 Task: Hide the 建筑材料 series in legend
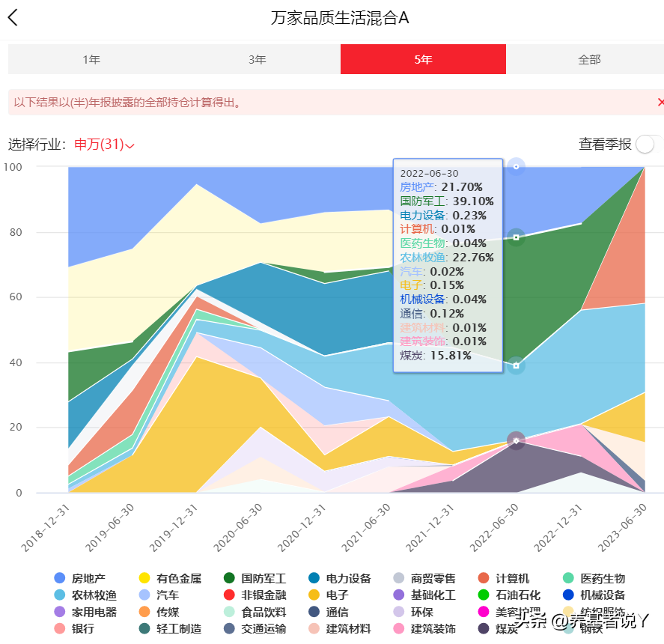tap(340, 629)
